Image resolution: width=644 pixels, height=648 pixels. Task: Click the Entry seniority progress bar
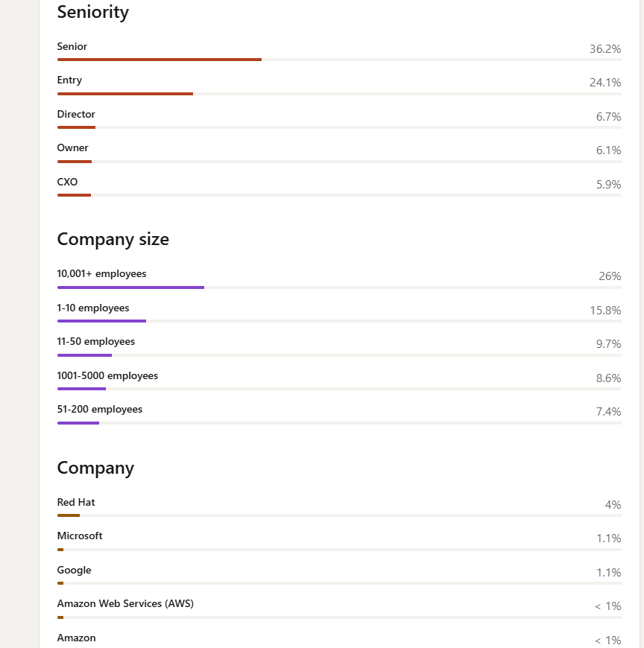(339, 94)
